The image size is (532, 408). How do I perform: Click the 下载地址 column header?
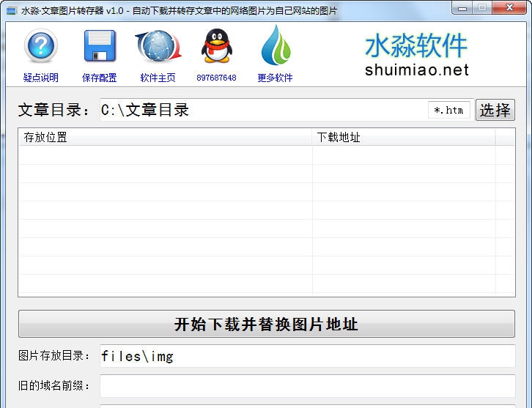pos(404,137)
